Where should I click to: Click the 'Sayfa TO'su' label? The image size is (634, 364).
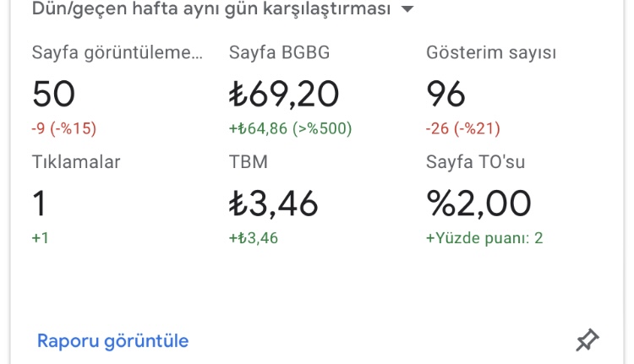[x=475, y=162]
